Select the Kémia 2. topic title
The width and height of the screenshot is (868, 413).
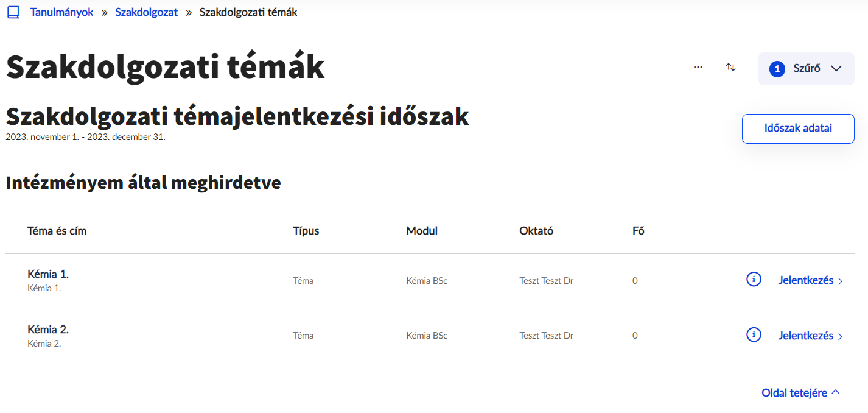(x=48, y=330)
